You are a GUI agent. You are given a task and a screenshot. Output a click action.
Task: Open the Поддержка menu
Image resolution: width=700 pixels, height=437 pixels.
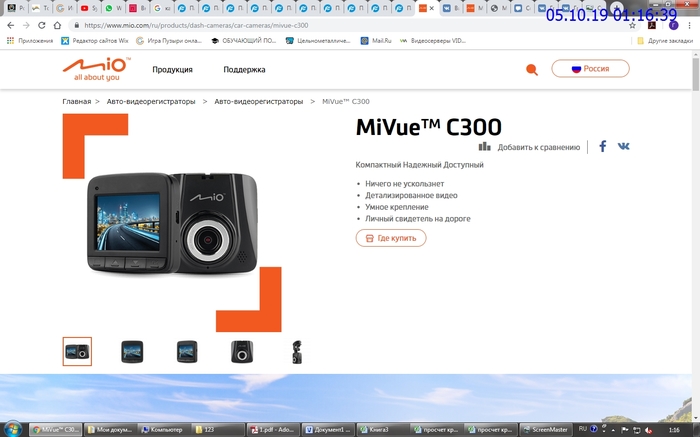pyautogui.click(x=244, y=70)
